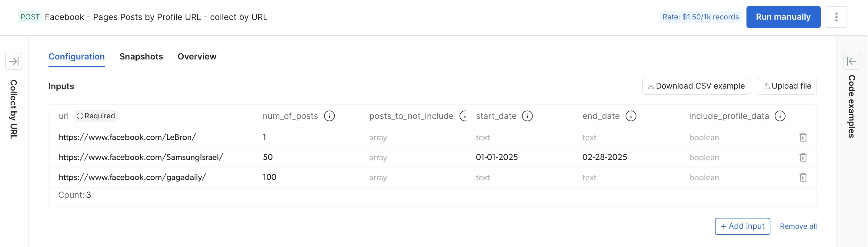The image size is (868, 247).
Task: Edit the start_date for SamsungIsrael row
Action: 496,157
